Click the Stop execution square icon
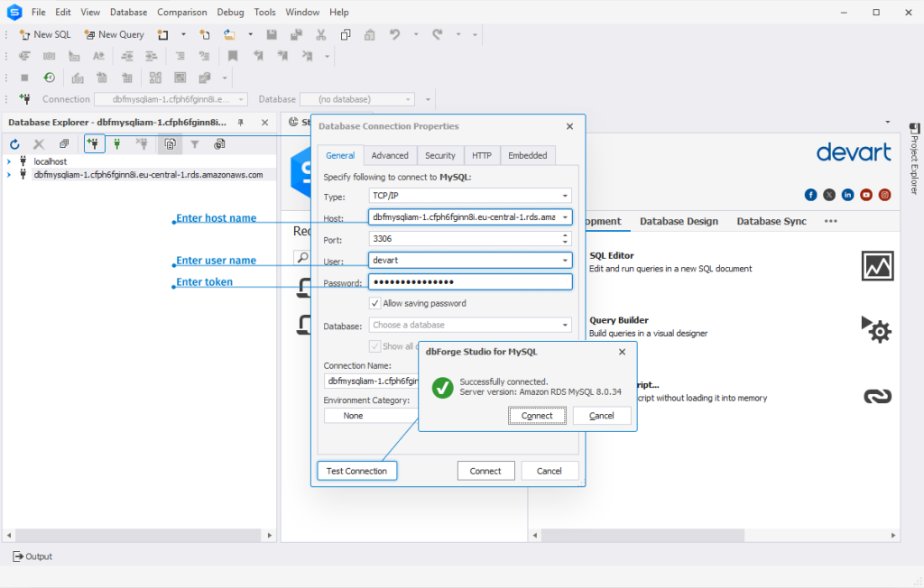 pyautogui.click(x=24, y=78)
